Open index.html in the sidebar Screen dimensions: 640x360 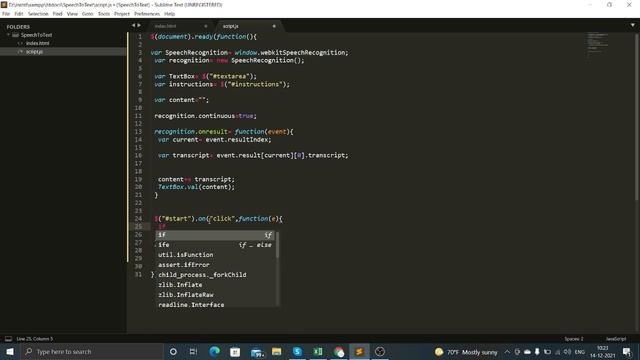pyautogui.click(x=38, y=43)
